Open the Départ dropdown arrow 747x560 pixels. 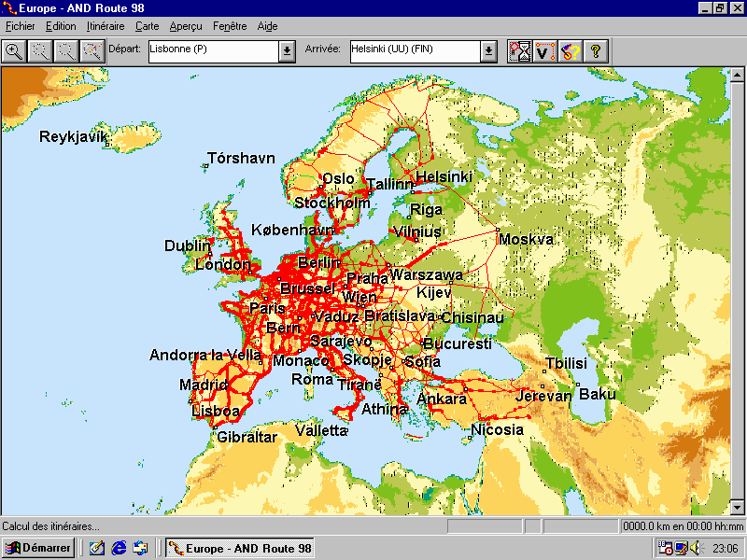coord(287,51)
